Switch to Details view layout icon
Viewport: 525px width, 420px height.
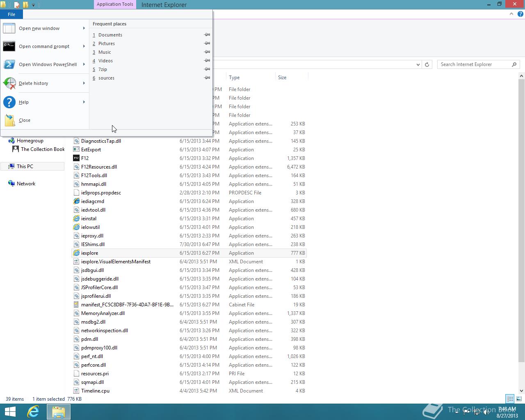510,399
